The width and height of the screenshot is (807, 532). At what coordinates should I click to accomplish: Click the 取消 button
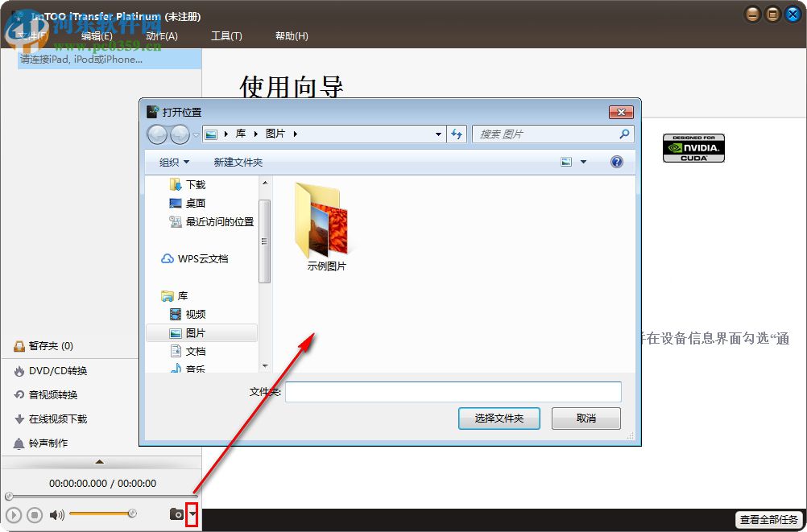[x=586, y=418]
